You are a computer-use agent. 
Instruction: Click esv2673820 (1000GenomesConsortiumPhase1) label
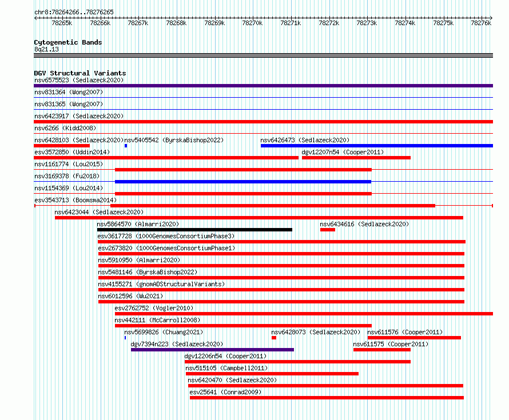(x=166, y=248)
